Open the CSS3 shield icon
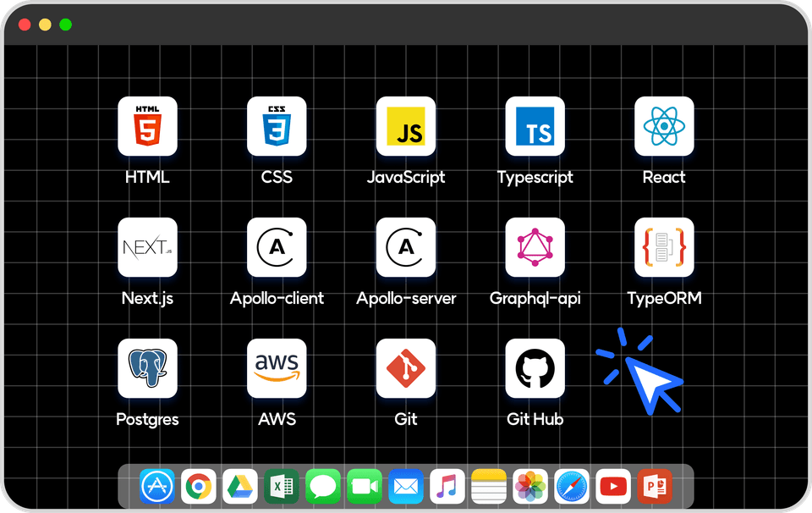Screen dimensions: 812x513 [277, 126]
